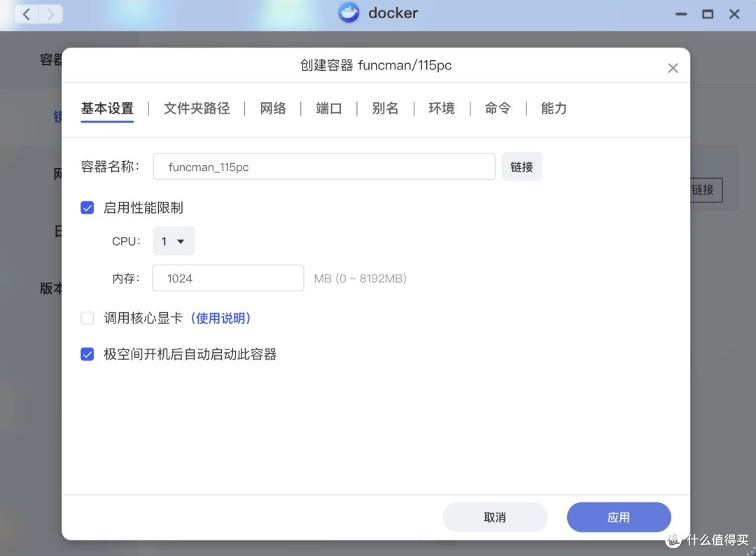Click the 内存 memory input field
The width and height of the screenshot is (756, 556).
[x=227, y=278]
